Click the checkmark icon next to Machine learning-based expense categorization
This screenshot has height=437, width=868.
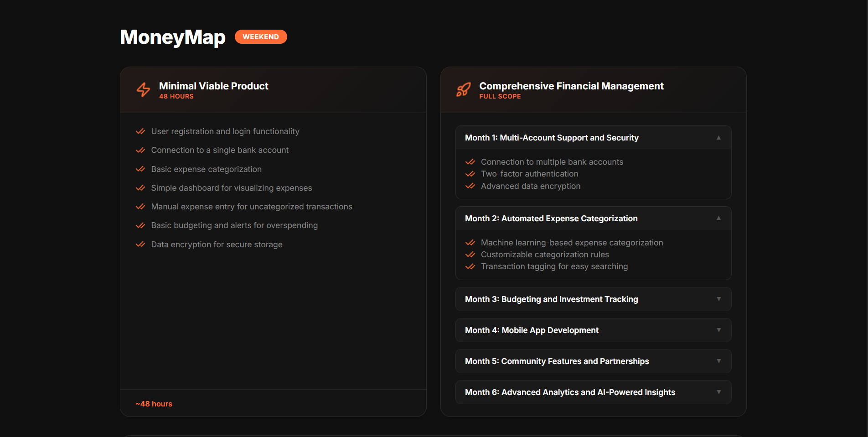tap(470, 243)
